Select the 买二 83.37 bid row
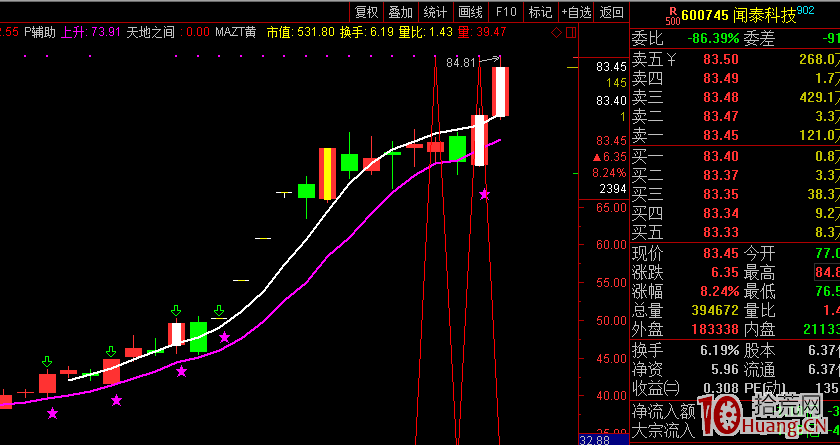The image size is (840, 445). [x=736, y=175]
